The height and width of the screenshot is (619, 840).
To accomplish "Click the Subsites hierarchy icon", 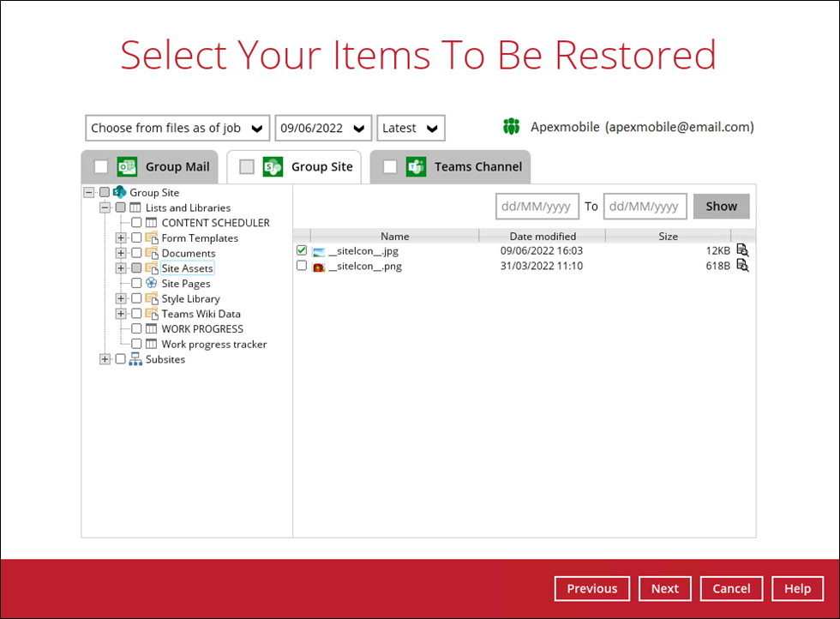I will pyautogui.click(x=135, y=359).
